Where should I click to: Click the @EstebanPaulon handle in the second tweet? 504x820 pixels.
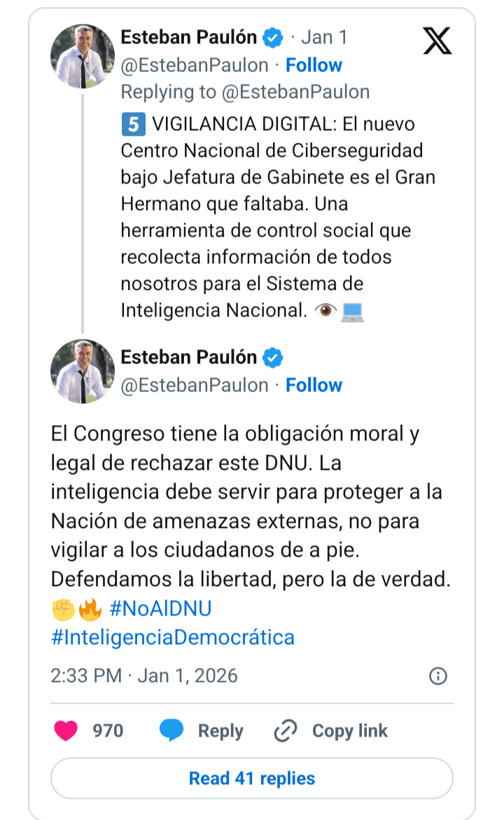195,385
